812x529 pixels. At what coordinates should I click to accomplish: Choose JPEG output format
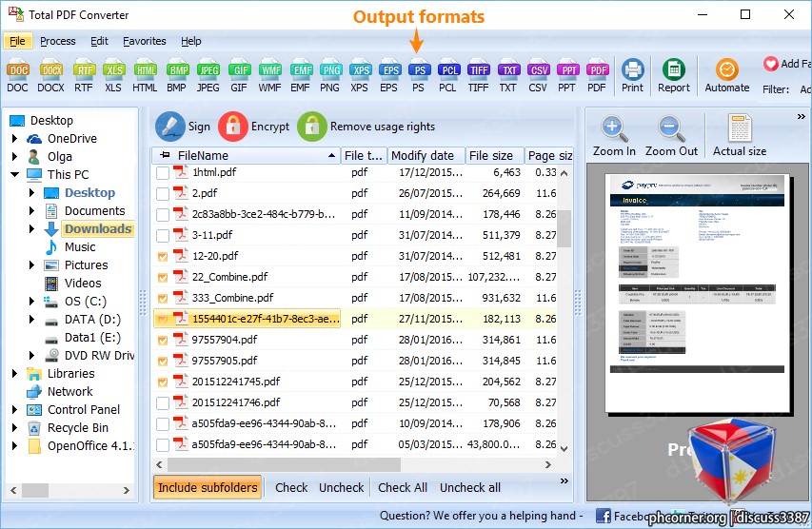[x=208, y=76]
